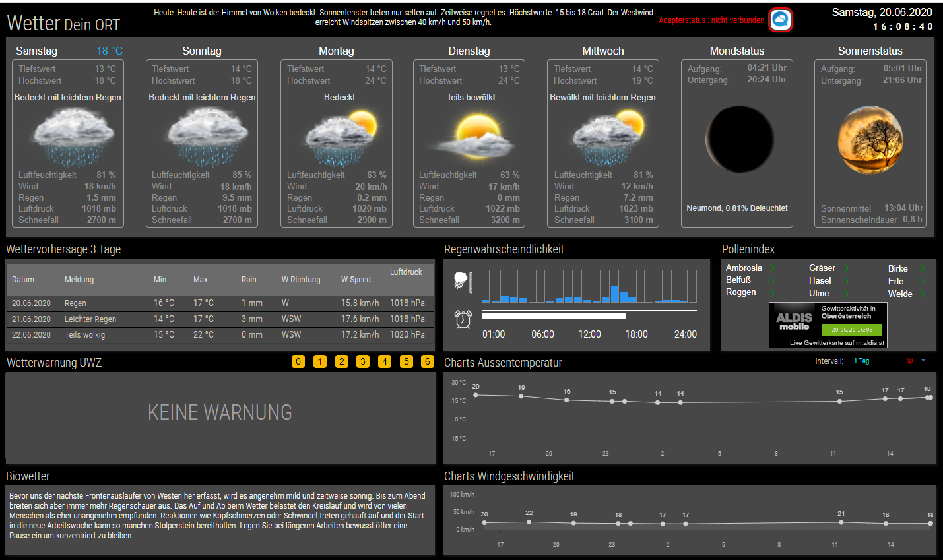Viewport: 943px width, 560px height.
Task: Click the Ambrosia pollen value
Action: click(772, 268)
